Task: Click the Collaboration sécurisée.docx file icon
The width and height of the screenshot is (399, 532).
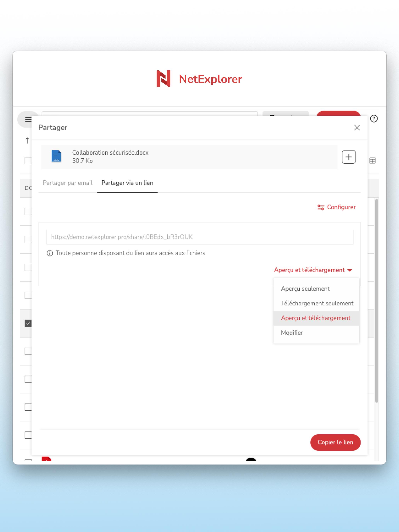Action: 56,156
